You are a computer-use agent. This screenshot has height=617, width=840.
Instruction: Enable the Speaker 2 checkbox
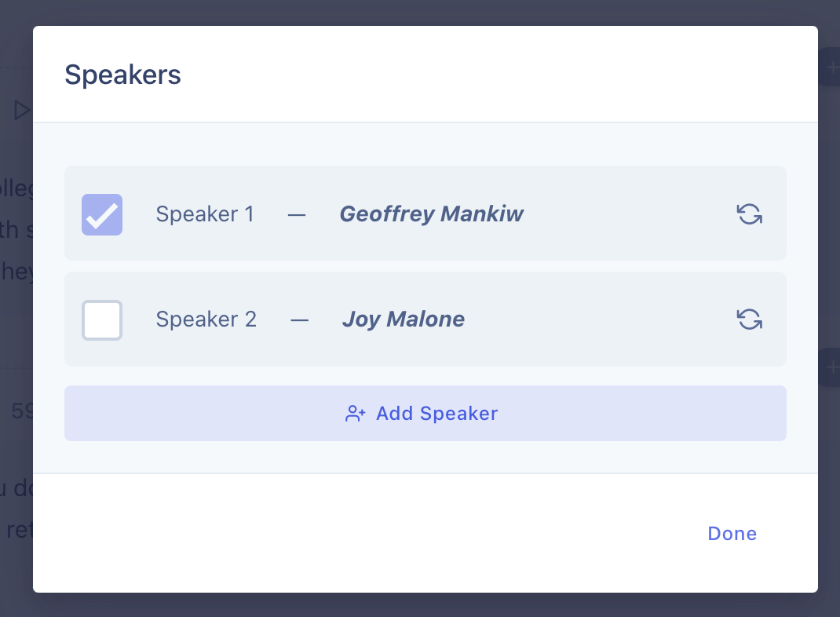coord(102,319)
